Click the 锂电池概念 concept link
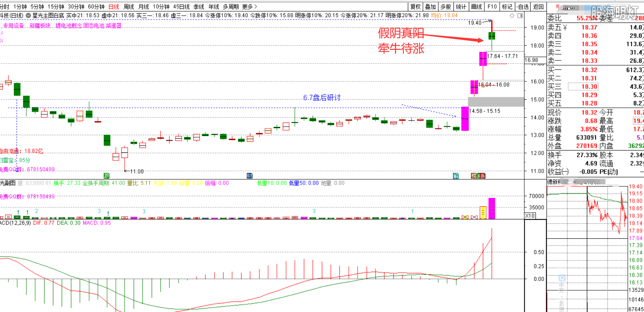 (68, 26)
